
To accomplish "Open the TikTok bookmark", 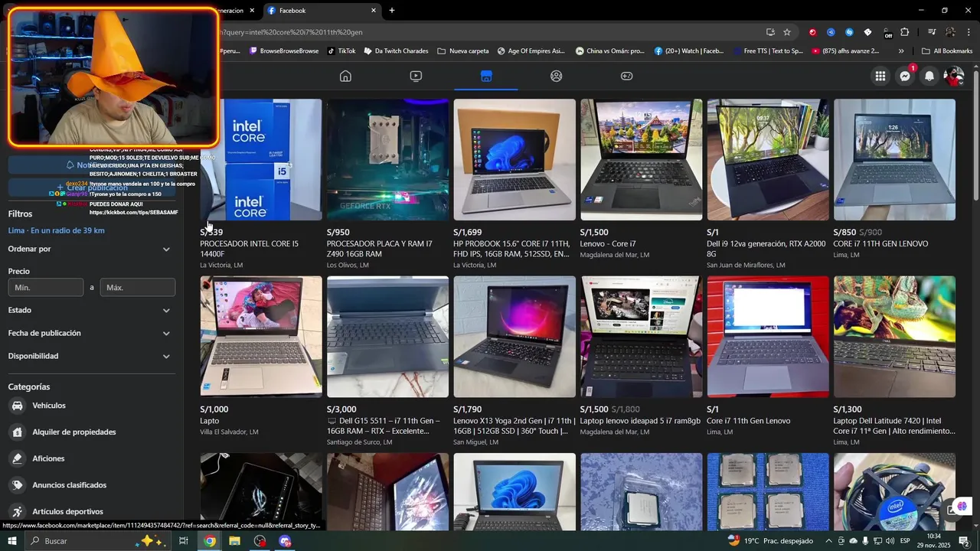I will coord(341,51).
